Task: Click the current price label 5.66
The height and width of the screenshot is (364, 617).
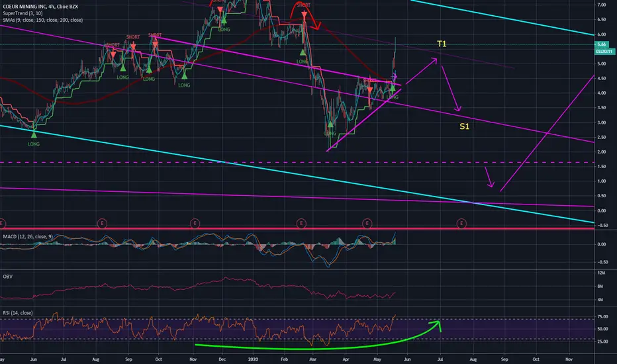Action: tap(602, 44)
